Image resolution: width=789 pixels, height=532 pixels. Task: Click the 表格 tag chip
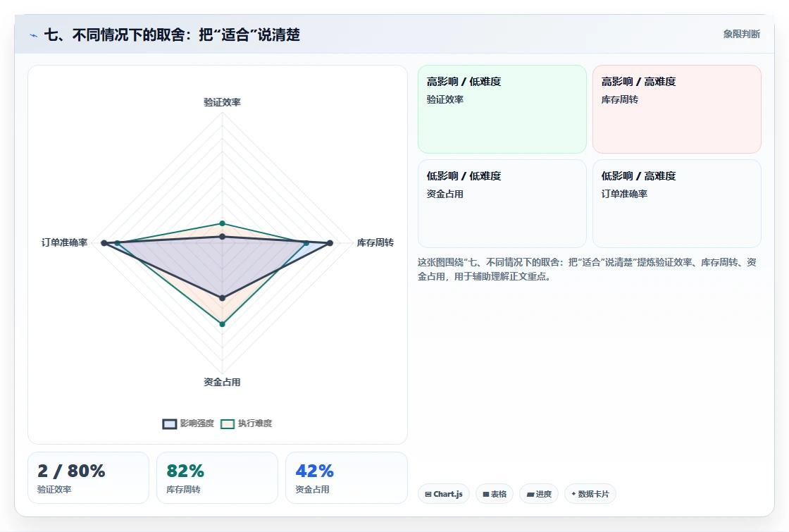[495, 494]
